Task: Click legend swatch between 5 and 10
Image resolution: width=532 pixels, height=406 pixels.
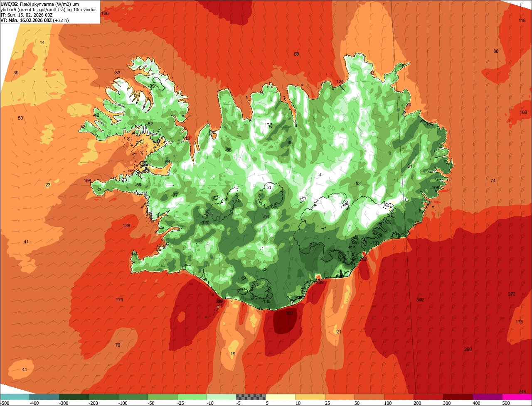Action: pos(281,396)
